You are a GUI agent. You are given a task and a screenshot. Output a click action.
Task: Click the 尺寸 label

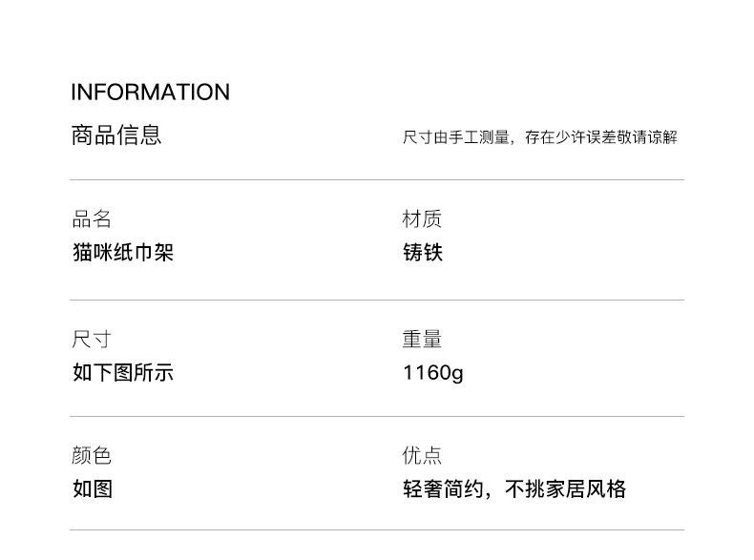pyautogui.click(x=92, y=340)
